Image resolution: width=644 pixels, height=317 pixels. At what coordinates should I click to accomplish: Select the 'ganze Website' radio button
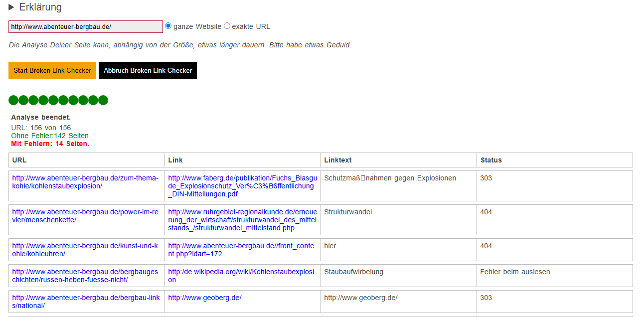pyautogui.click(x=168, y=26)
